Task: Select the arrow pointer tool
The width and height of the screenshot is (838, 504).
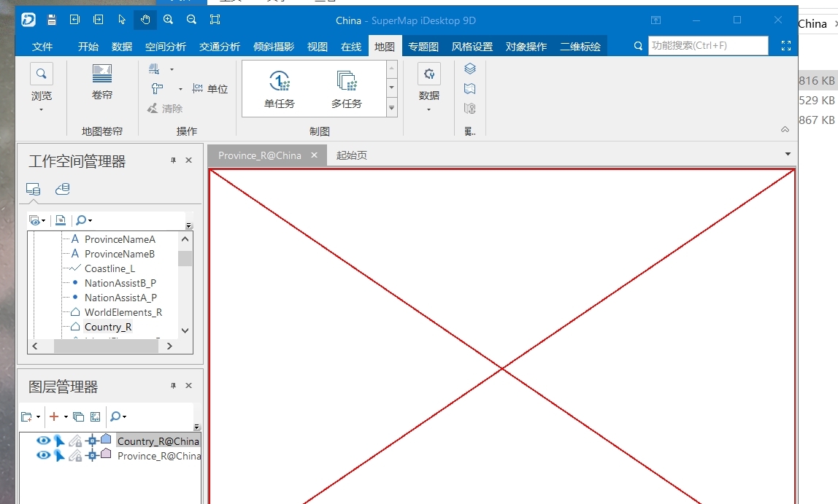Action: click(122, 20)
